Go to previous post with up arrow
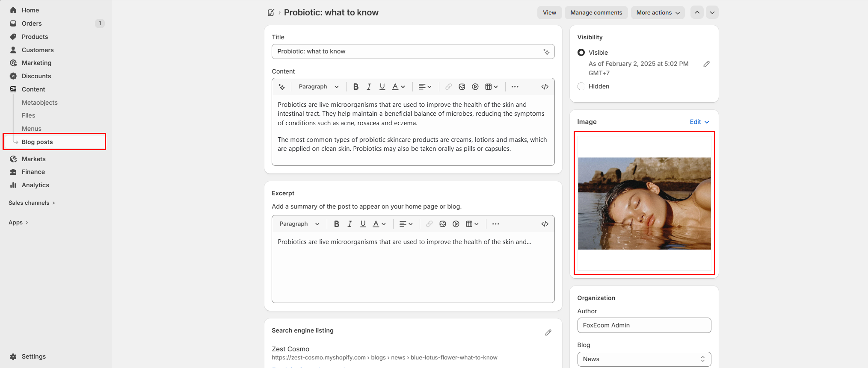The height and width of the screenshot is (368, 868). [x=697, y=12]
